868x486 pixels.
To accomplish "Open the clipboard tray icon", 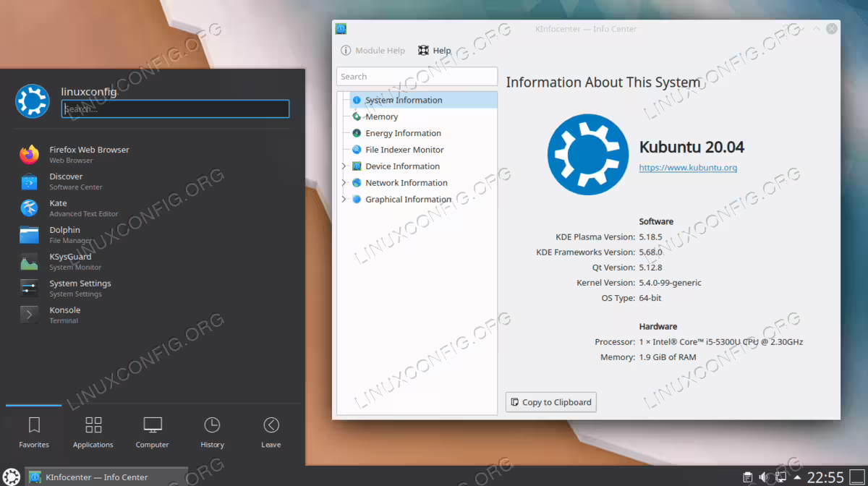I will pyautogui.click(x=748, y=477).
